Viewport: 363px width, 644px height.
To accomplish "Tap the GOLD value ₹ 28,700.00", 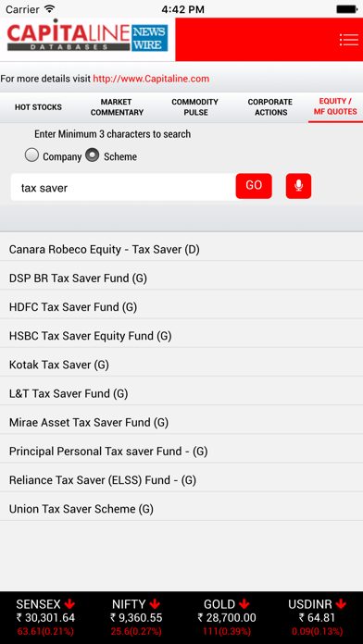I will click(227, 618).
